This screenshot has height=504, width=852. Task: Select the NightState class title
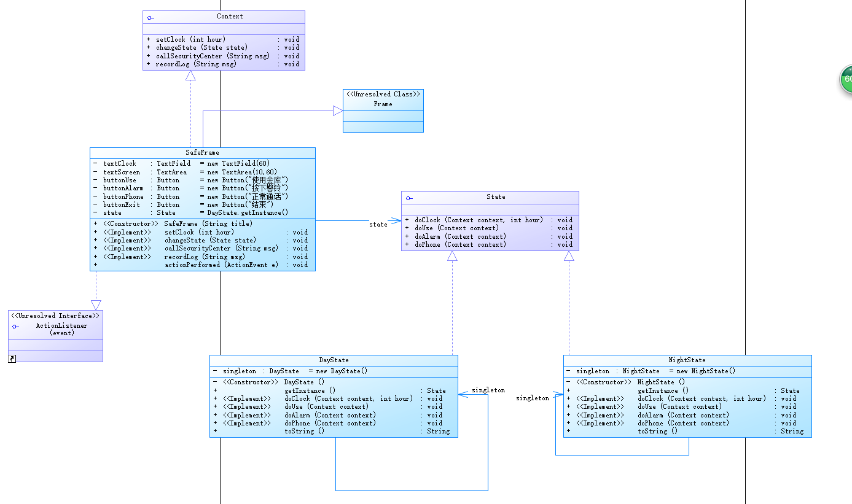(687, 360)
